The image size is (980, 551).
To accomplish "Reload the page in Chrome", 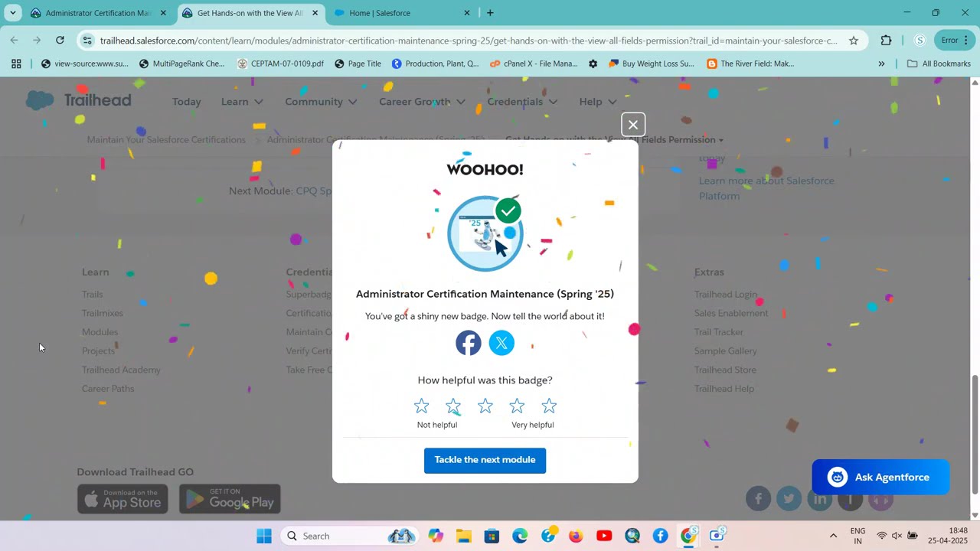I will (60, 41).
